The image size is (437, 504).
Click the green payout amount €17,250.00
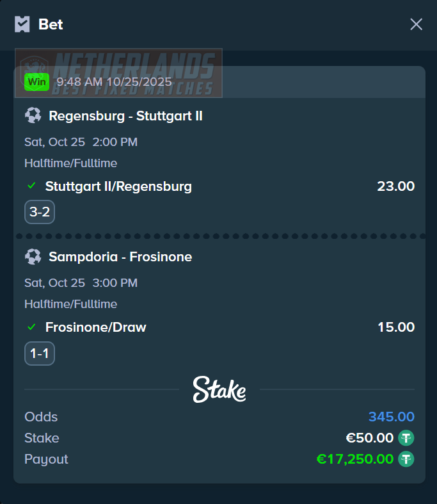coord(354,459)
